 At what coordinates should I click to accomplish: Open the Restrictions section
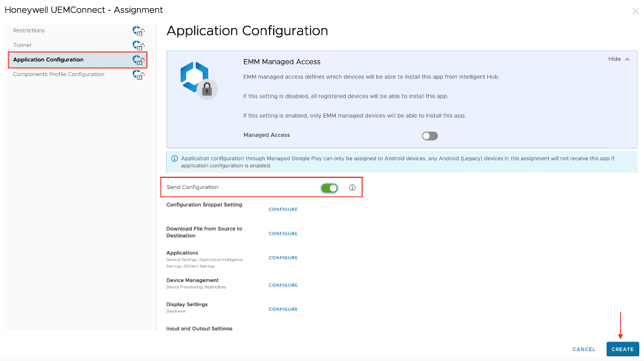[x=29, y=30]
